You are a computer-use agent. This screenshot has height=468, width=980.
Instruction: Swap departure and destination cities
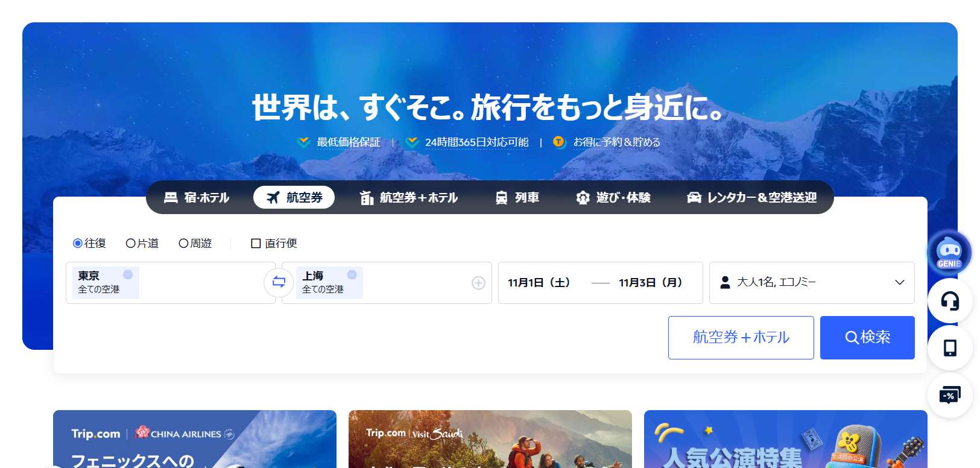(279, 282)
